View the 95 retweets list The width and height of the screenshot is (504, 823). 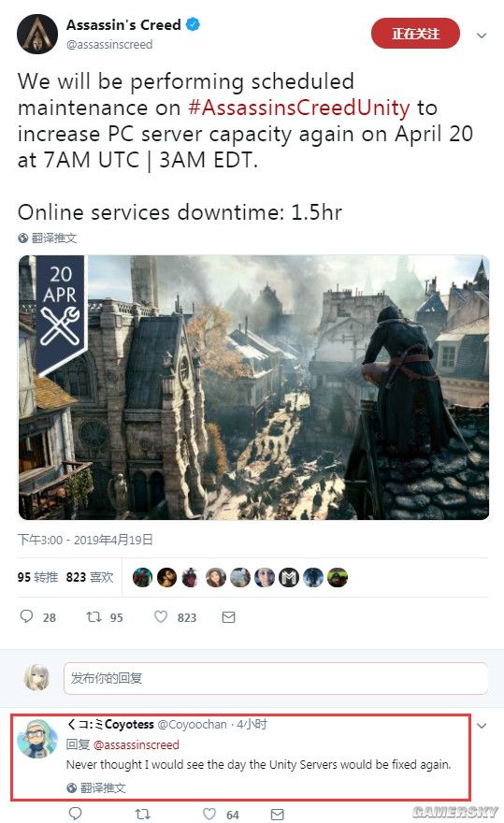click(37, 577)
